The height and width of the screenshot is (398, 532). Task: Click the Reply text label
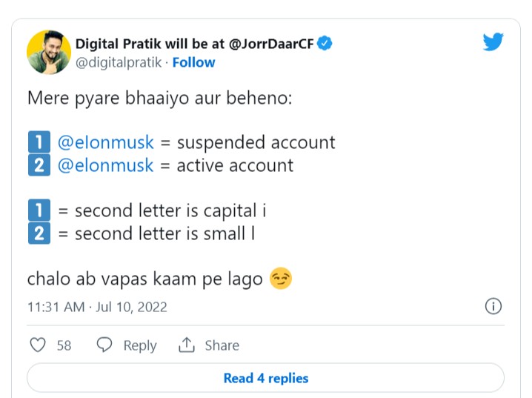pos(140,345)
